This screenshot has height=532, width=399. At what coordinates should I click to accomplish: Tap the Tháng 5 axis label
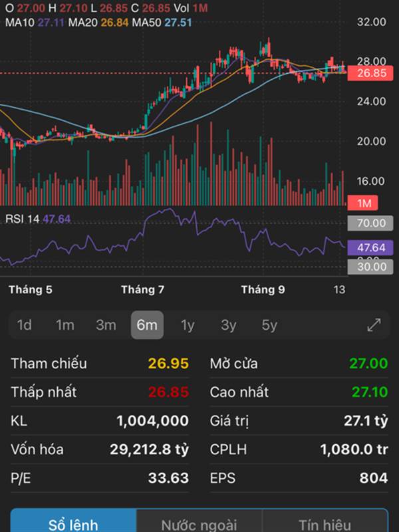pos(31,289)
